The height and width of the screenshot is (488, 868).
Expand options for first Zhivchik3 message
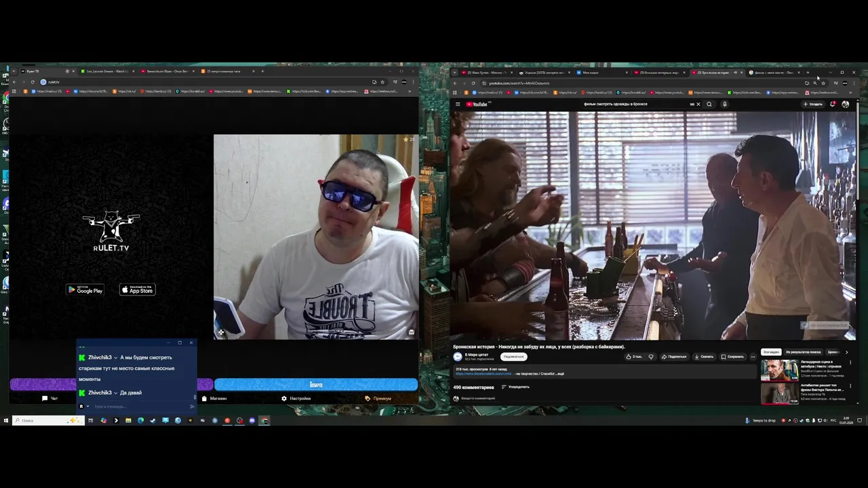click(x=115, y=357)
